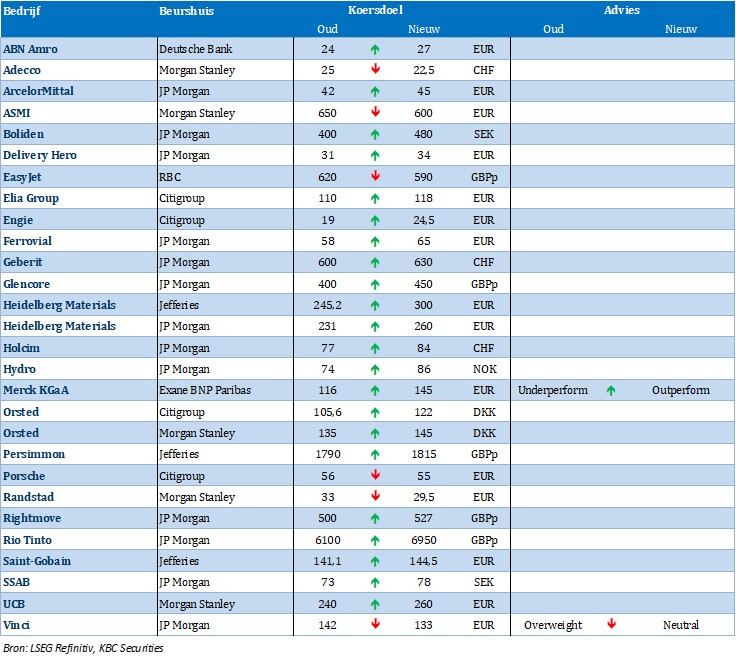This screenshot has width=736, height=658.
Task: Click the red down arrow in Adecco row
Action: (375, 69)
